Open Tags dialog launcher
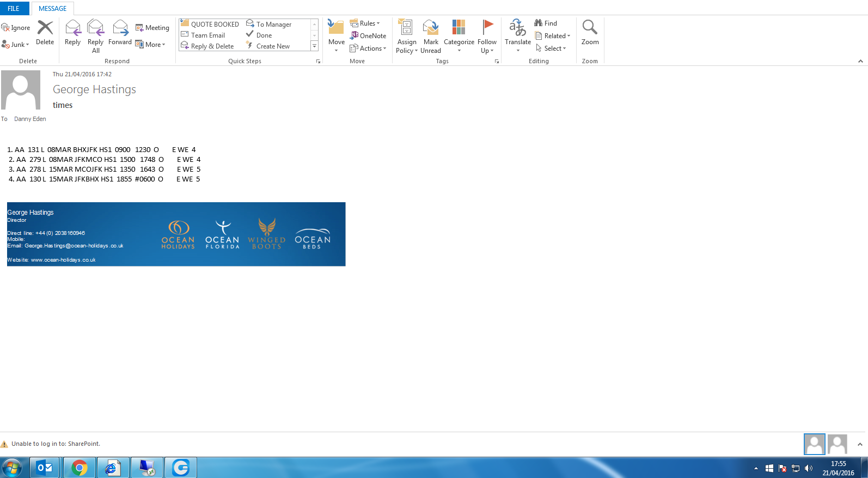Image resolution: width=868 pixels, height=478 pixels. coord(497,62)
